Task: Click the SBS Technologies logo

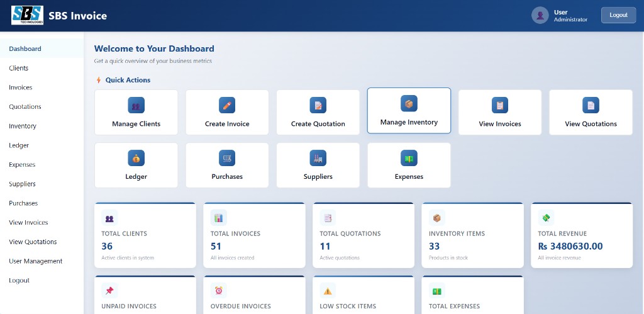Action: [27, 15]
